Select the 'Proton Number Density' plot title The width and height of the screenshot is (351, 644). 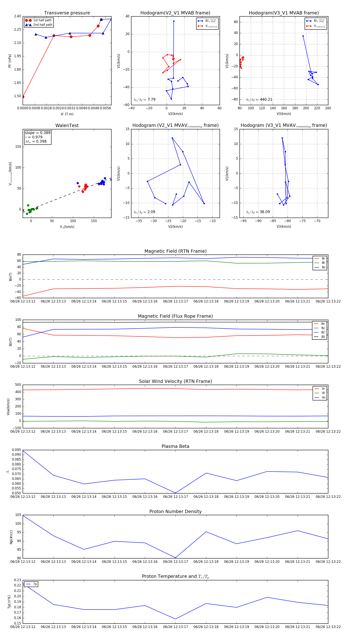(175, 511)
